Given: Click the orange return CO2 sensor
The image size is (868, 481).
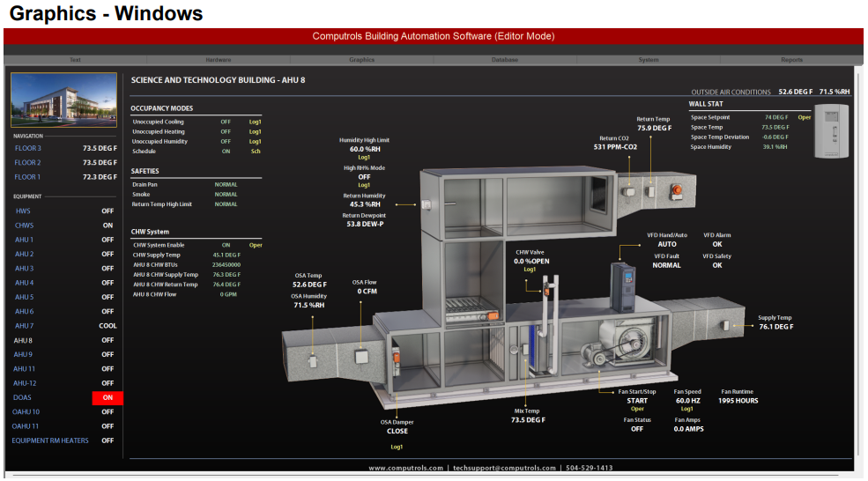Looking at the screenshot, I should pyautogui.click(x=678, y=188).
